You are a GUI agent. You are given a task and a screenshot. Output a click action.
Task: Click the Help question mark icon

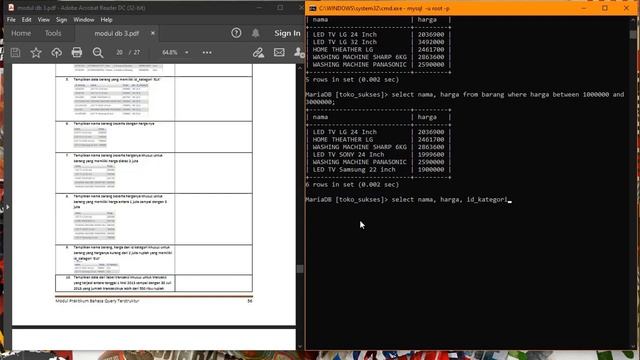click(x=236, y=33)
